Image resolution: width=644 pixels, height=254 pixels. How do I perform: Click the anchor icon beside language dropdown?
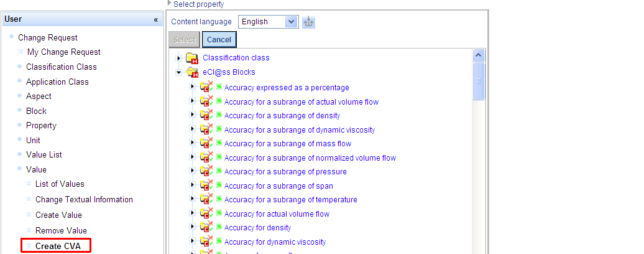pyautogui.click(x=309, y=22)
